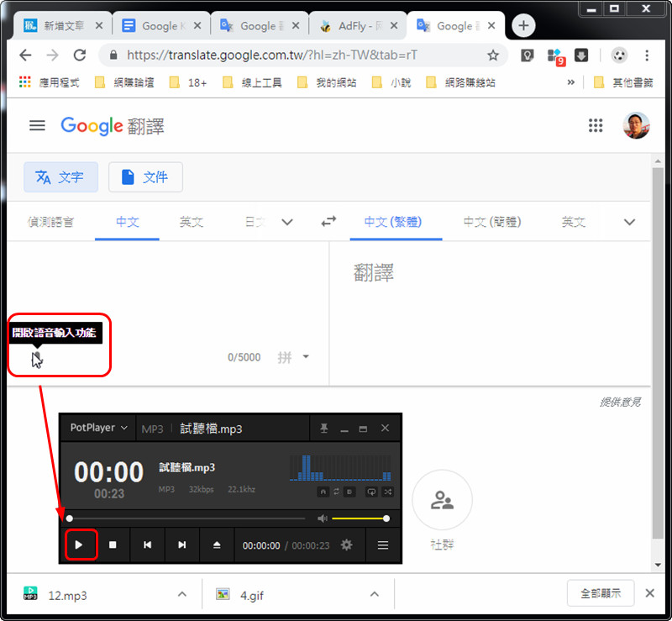Select 中文 source language tab

click(128, 222)
